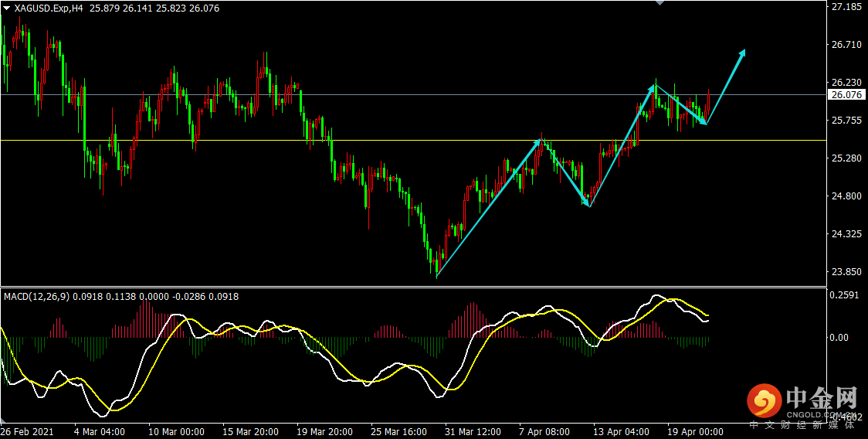Screen dimensions: 868x439
Task: Click the 26.230 price axis label
Action: (x=847, y=83)
